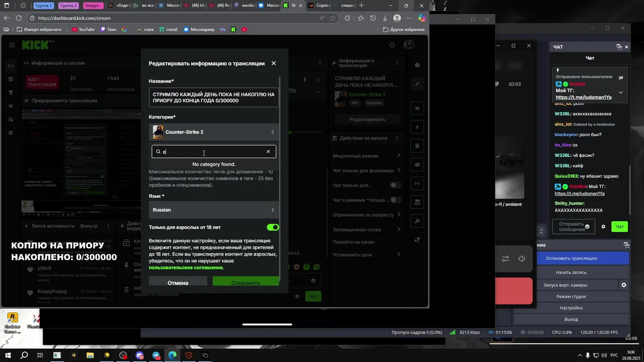Switch to Группа 1 tab group
Image resolution: width=644 pixels, height=362 pixels.
tap(44, 6)
